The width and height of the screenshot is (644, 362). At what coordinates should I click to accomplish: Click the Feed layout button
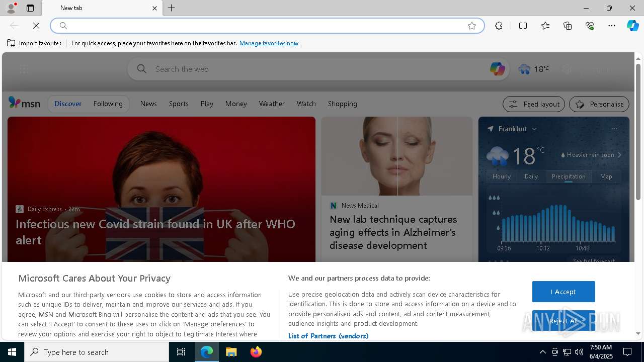534,104
